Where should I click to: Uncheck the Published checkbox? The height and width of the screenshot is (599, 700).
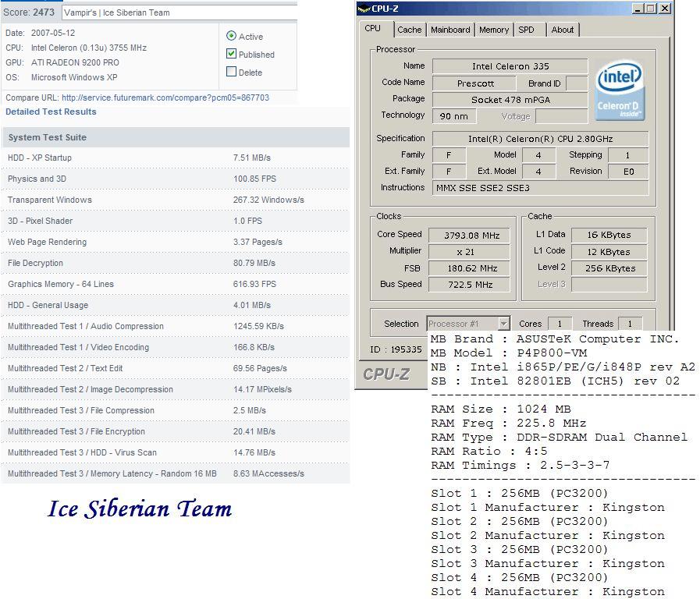click(x=231, y=54)
